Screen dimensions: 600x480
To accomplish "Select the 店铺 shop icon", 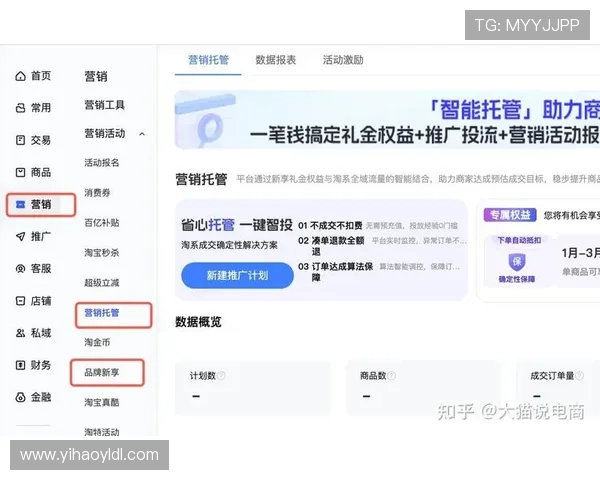I will pyautogui.click(x=20, y=301).
